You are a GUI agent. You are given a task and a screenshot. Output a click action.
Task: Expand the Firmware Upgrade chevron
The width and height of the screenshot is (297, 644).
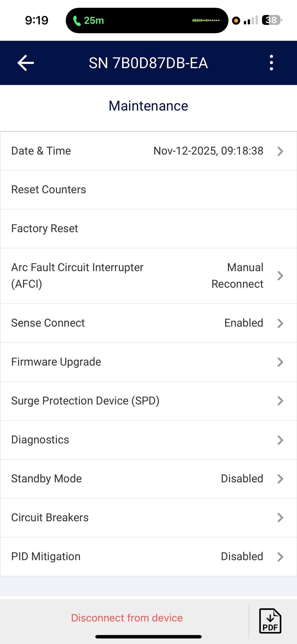[x=280, y=362]
